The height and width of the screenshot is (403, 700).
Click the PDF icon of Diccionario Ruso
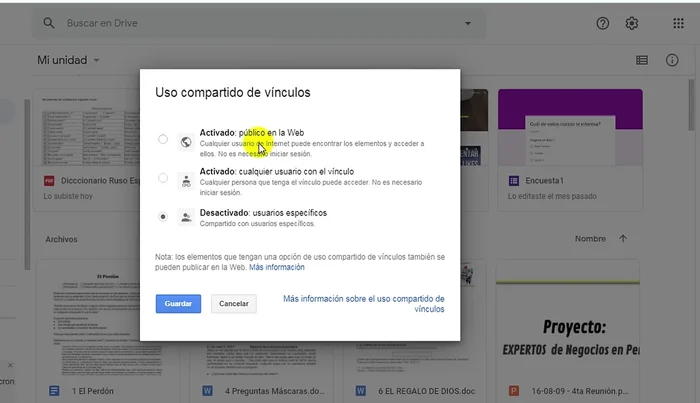pyautogui.click(x=49, y=181)
